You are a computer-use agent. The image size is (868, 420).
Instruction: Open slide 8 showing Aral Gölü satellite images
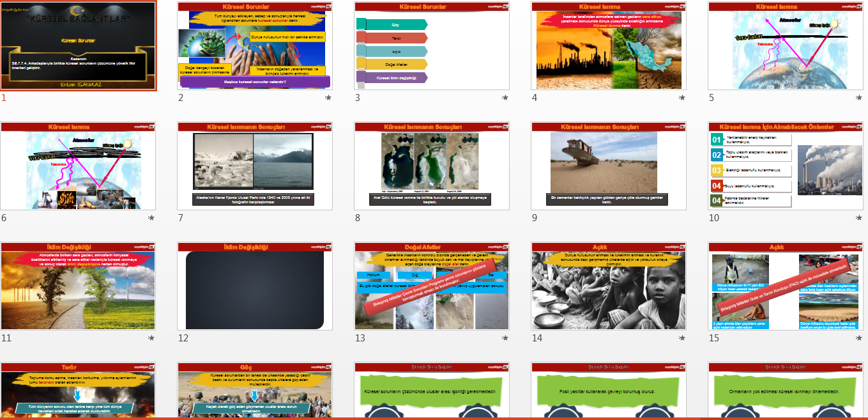point(431,166)
